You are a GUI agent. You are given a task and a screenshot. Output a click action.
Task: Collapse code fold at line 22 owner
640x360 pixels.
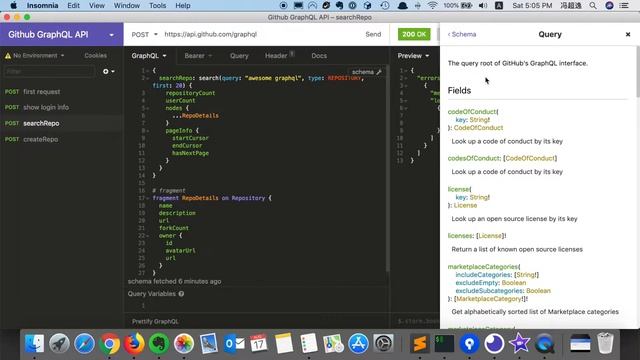tap(147, 236)
